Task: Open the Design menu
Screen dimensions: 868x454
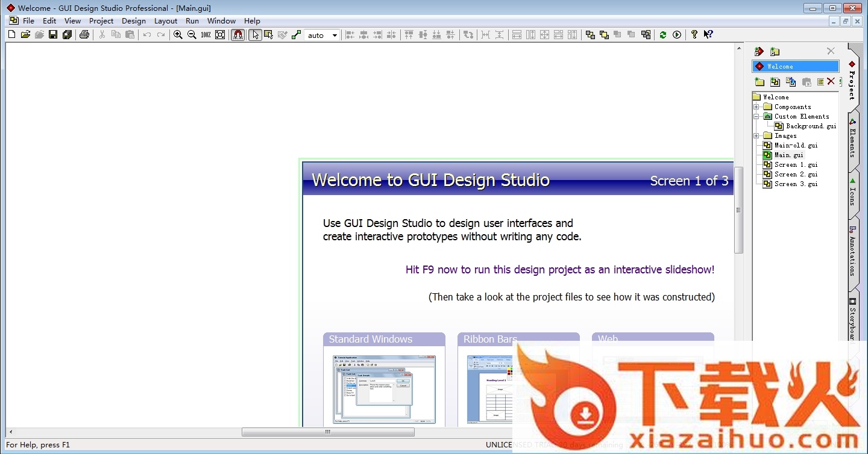Action: point(134,21)
